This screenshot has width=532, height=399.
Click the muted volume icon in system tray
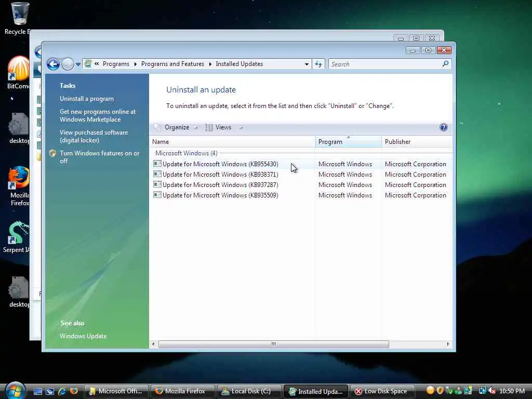click(492, 391)
